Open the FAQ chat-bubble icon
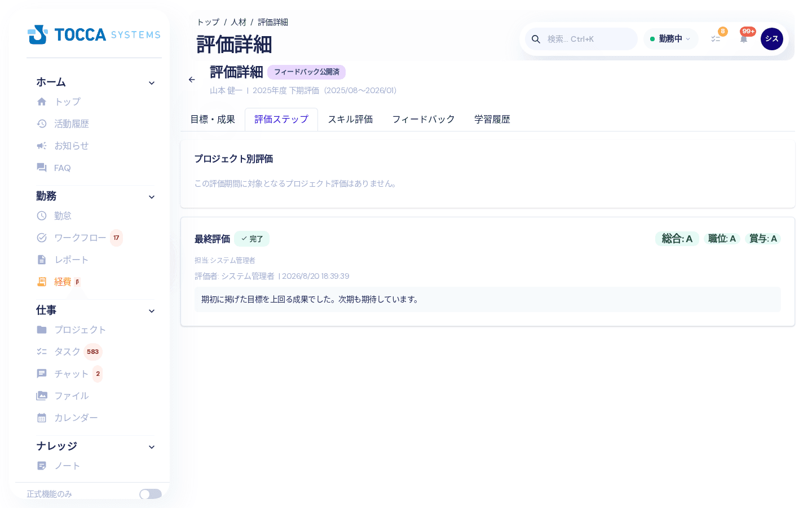812x508 pixels. pos(42,168)
